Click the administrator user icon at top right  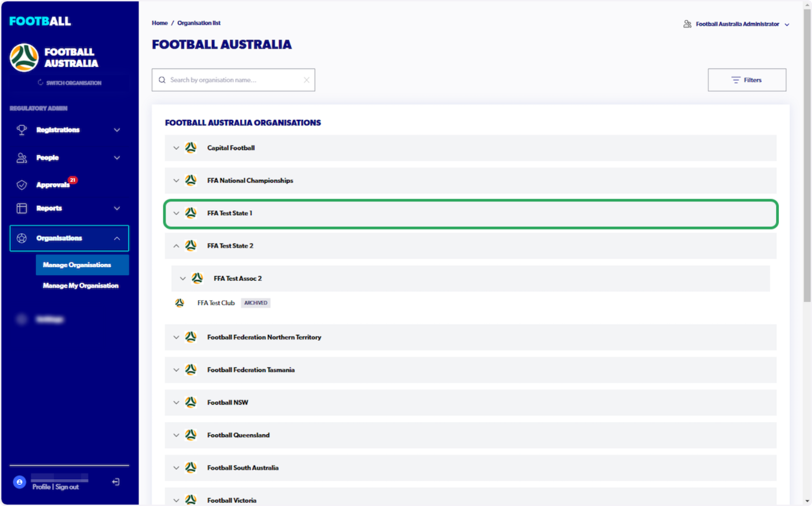point(687,24)
